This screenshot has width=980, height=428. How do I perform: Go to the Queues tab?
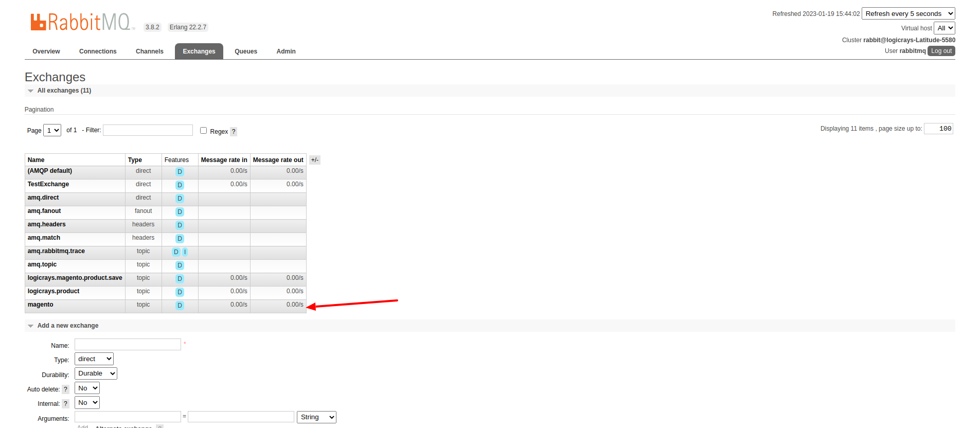coord(246,51)
